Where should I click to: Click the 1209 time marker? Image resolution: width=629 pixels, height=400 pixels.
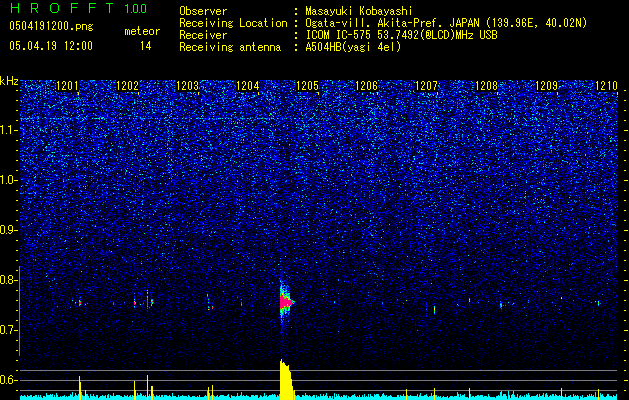(x=546, y=86)
